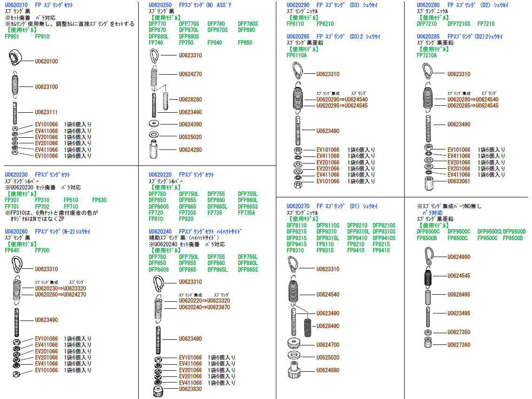Click the washer drawing beside U0627350
Image resolution: width=532 pixels, height=399 pixels.
point(428,332)
